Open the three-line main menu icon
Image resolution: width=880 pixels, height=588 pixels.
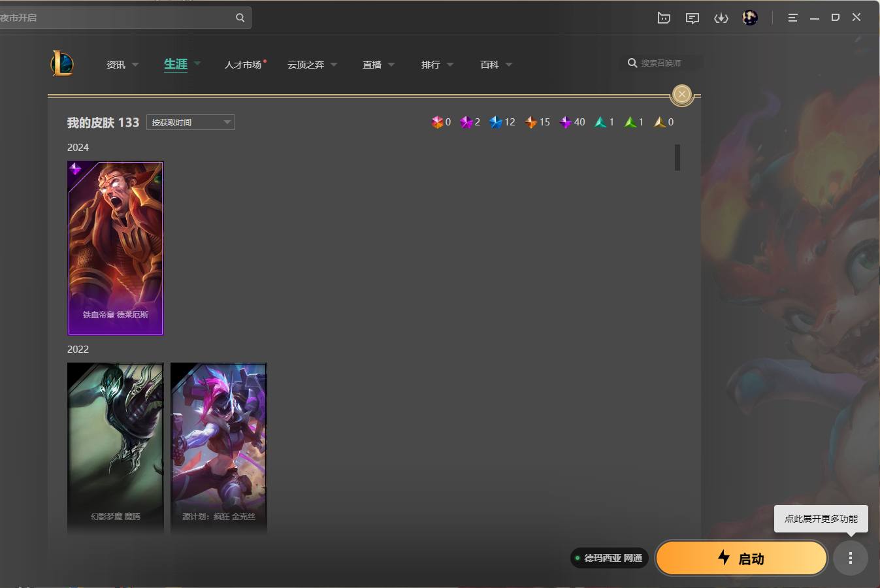point(792,18)
